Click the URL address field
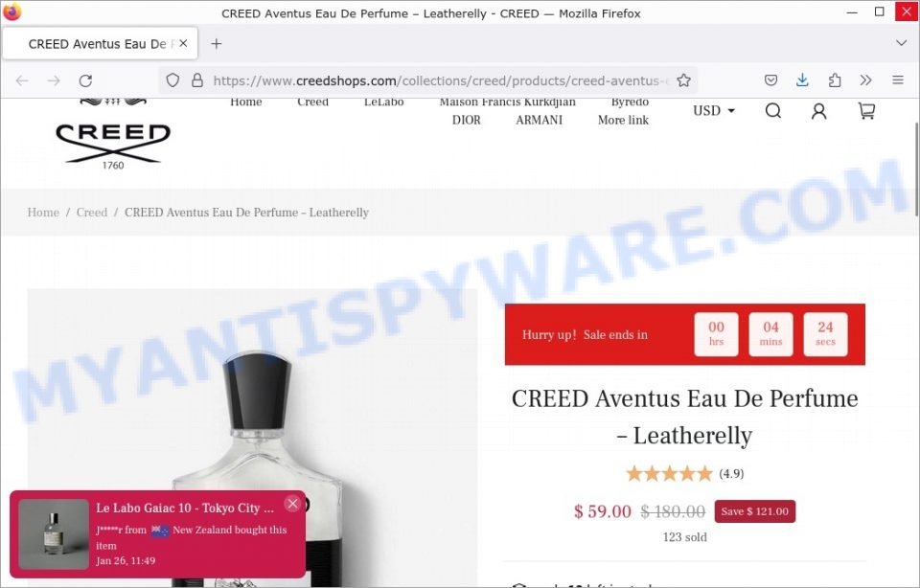 pos(440,80)
